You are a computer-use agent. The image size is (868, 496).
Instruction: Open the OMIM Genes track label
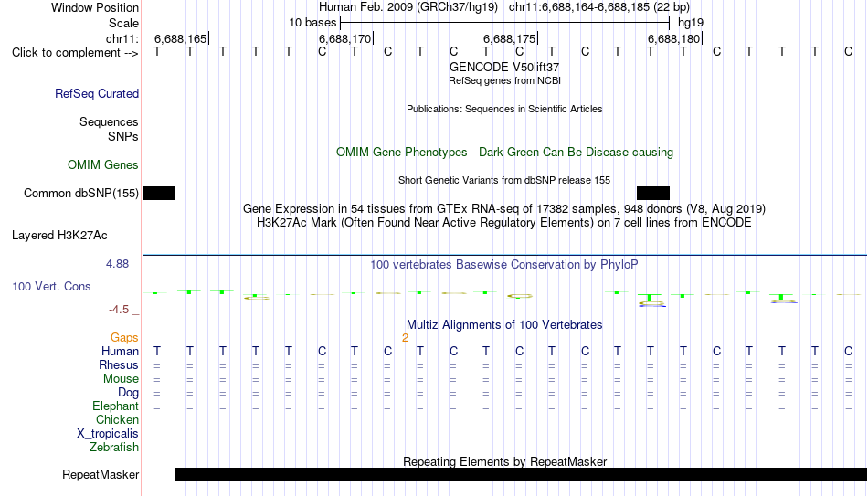tap(103, 165)
